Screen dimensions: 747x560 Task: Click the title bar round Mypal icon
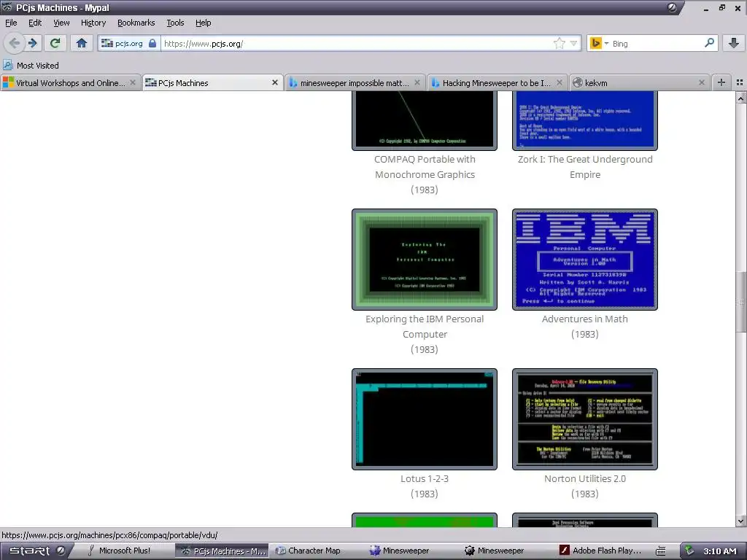[x=672, y=7]
